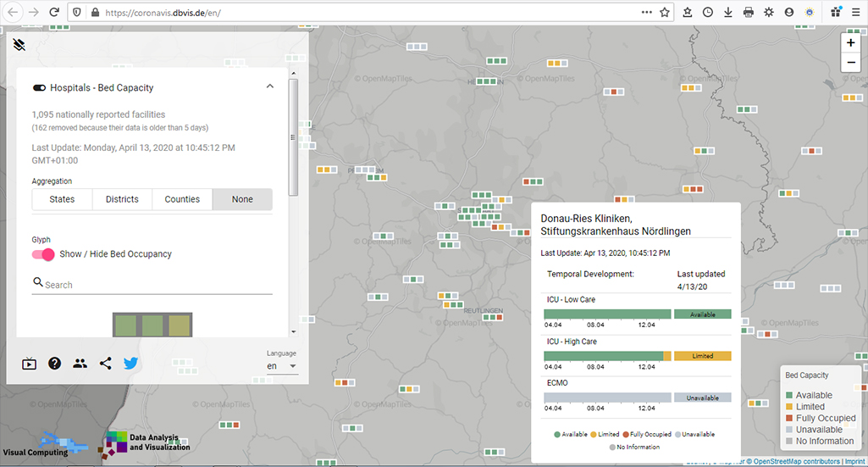868x467 pixels.
Task: Toggle Show / Hide Bed Occupancy switch
Action: coord(43,253)
